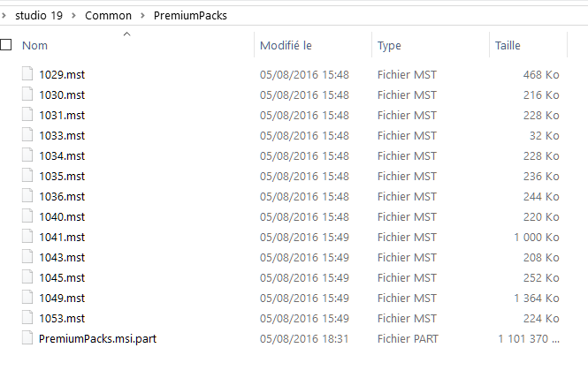588x378 pixels.
Task: Go to studio 19 breadcrumb folder
Action: (39, 15)
